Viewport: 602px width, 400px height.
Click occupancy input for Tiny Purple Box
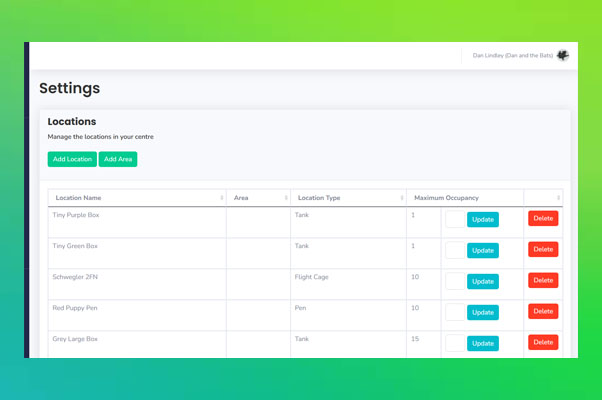455,219
